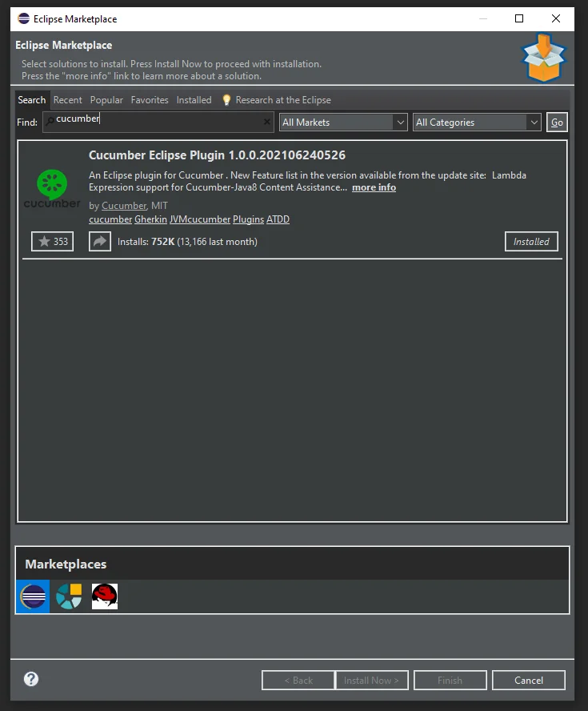Screen dimensions: 588x711
Task: Click the magnifier icon in Find field
Action: pos(50,120)
